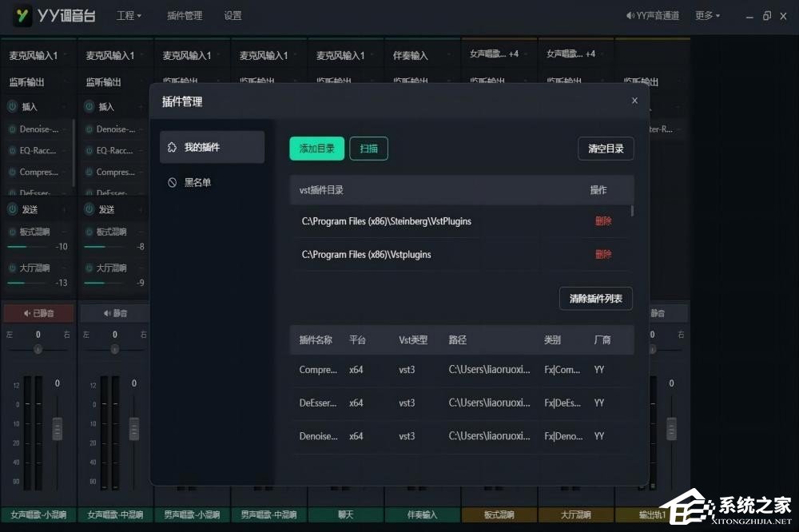
Task: Switch to 我的插件 tab in dialog
Action: (212, 147)
